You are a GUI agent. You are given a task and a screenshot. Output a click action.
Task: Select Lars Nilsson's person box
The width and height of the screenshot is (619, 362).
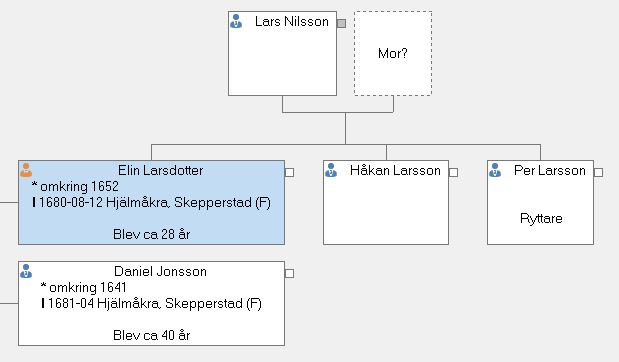[282, 53]
